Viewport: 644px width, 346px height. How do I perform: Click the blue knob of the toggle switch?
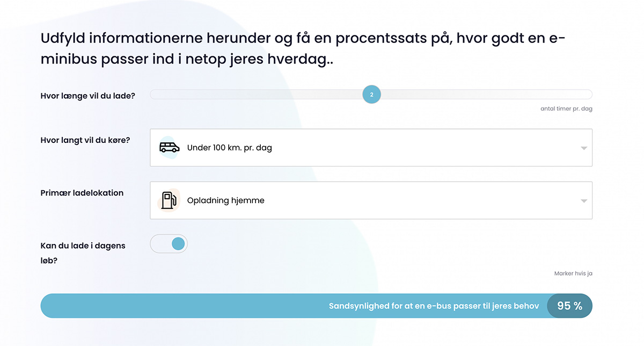tap(178, 244)
